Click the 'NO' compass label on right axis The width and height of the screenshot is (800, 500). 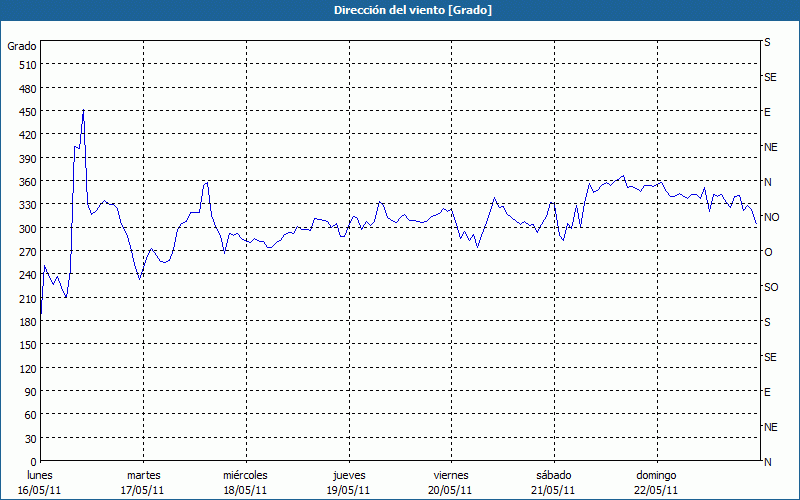coord(771,217)
